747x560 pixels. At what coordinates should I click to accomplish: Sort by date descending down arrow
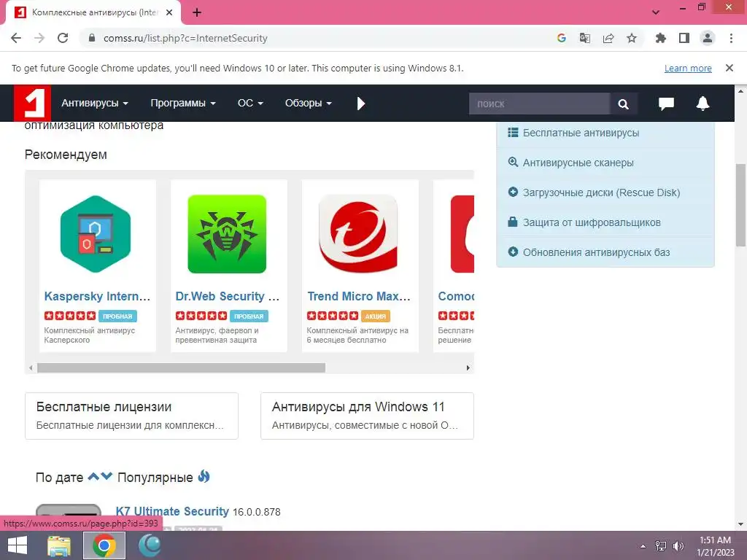[x=107, y=476]
